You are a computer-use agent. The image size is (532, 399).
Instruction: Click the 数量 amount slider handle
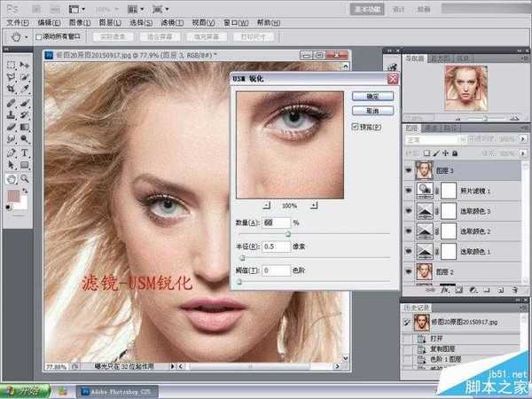(x=288, y=234)
